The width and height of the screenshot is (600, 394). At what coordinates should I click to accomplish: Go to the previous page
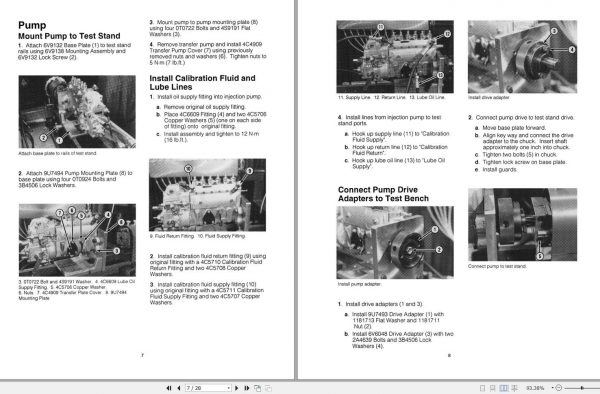[179, 388]
